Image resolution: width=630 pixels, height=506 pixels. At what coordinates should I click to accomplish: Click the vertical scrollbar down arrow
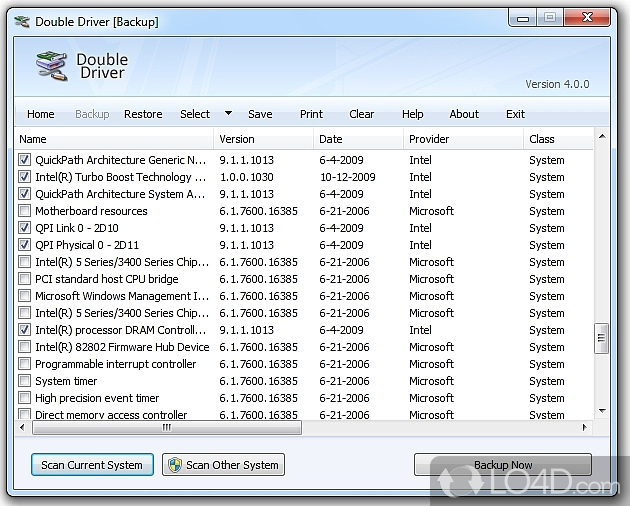tap(601, 410)
